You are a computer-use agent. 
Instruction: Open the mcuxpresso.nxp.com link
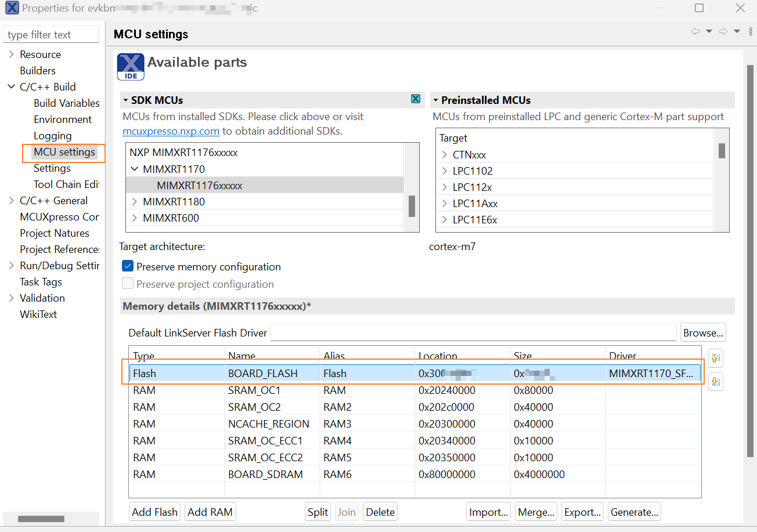pyautogui.click(x=171, y=131)
